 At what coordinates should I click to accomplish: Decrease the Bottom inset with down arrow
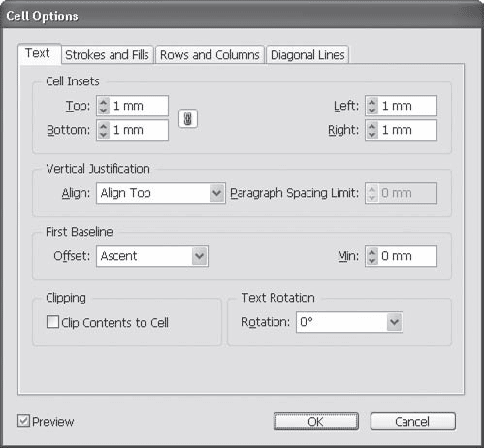(x=103, y=135)
